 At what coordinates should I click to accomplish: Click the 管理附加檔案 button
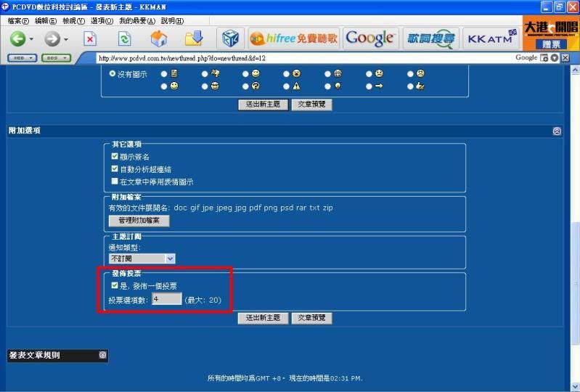point(139,220)
